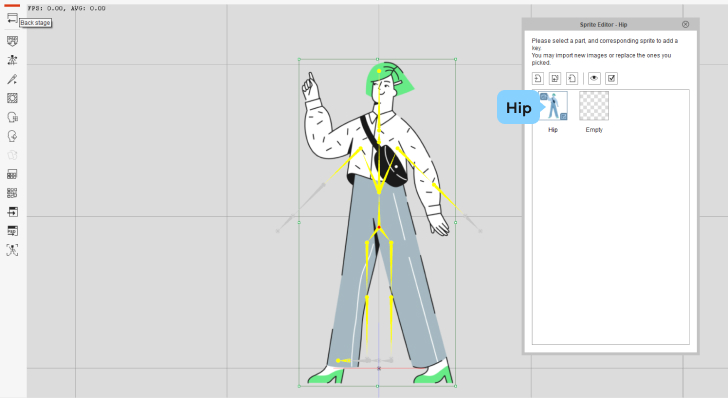728x398 pixels.
Task: Open the PSD editor icon in left toolbar
Action: 12,231
